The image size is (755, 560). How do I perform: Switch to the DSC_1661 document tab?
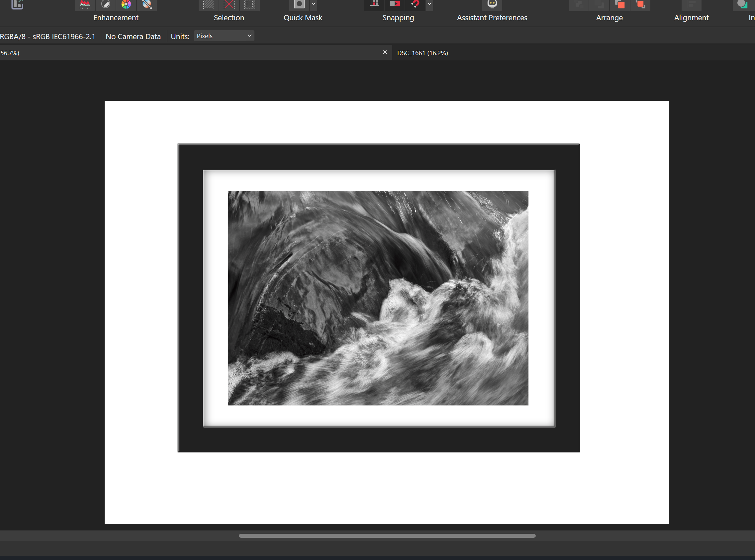coord(423,53)
